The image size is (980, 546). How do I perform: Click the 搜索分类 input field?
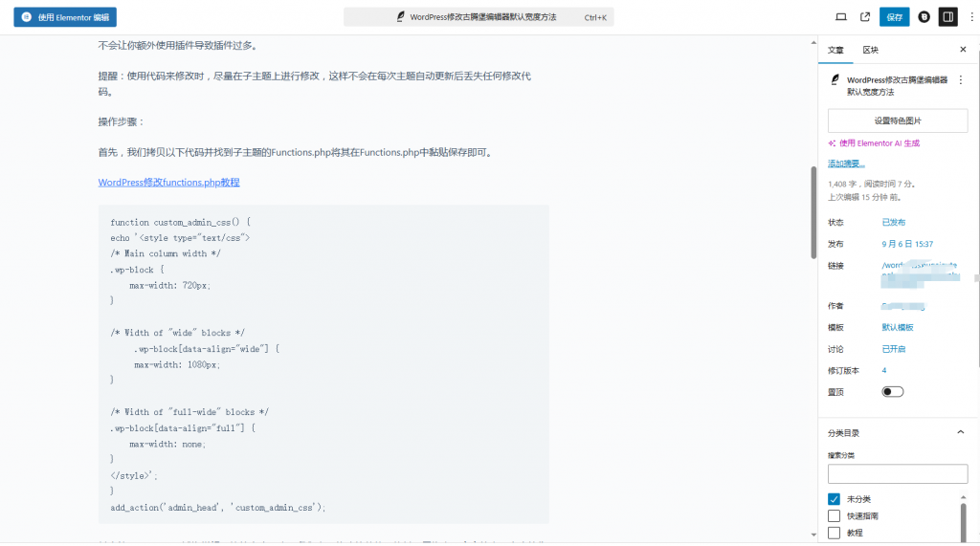[x=898, y=473]
